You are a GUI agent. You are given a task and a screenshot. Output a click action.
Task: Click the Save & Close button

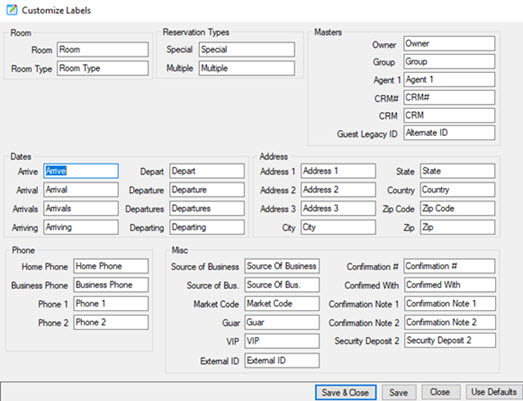point(346,392)
